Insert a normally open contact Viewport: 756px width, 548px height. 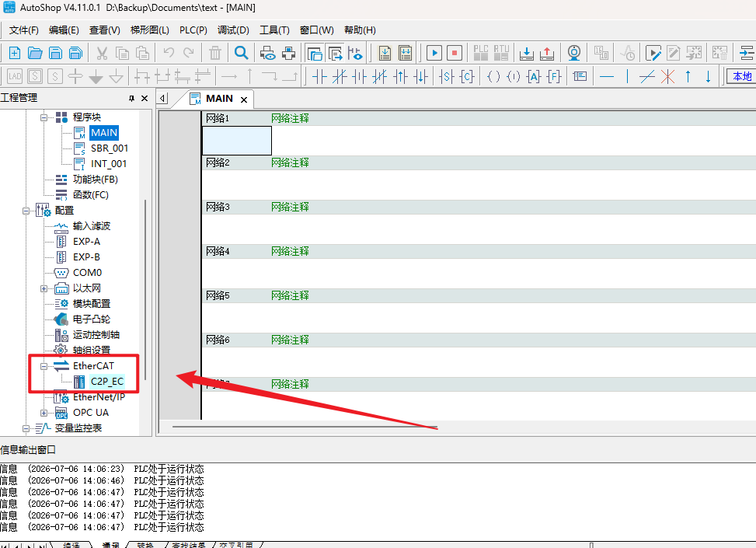point(319,76)
